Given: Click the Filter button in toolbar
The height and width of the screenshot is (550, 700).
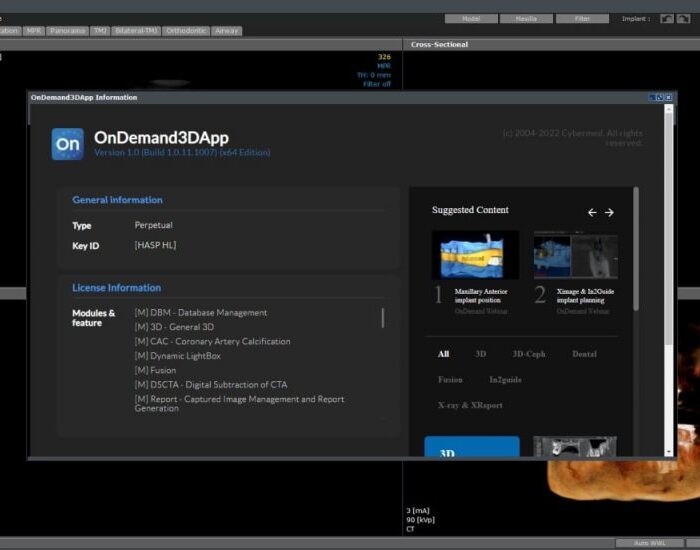Looking at the screenshot, I should click(582, 19).
